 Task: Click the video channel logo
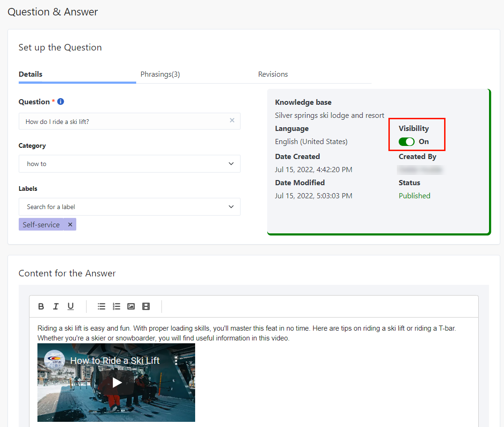(54, 360)
